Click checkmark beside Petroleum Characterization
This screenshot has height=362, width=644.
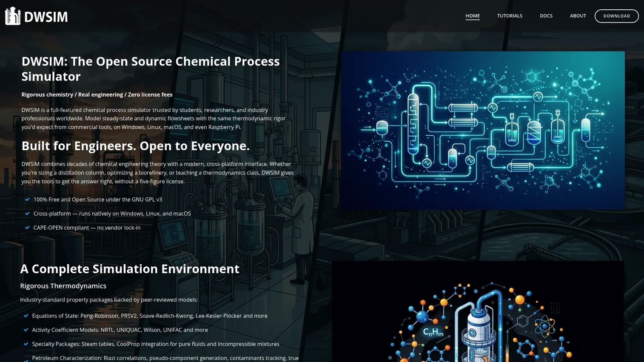(26, 360)
